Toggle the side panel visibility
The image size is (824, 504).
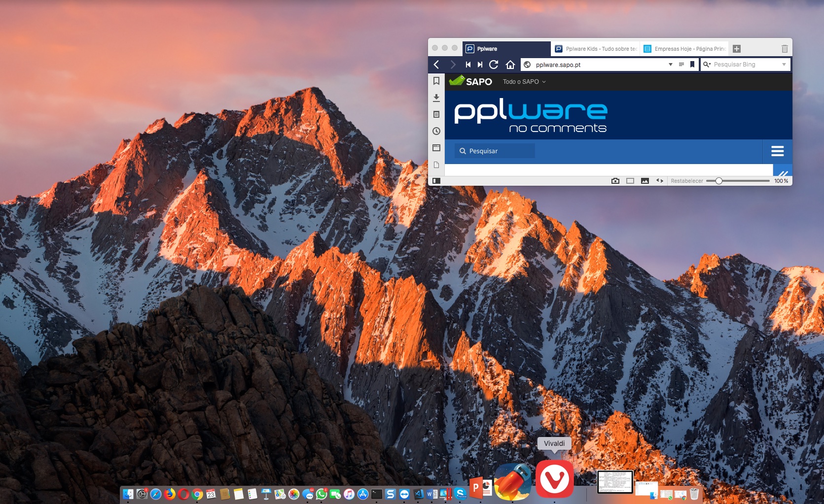pos(436,181)
